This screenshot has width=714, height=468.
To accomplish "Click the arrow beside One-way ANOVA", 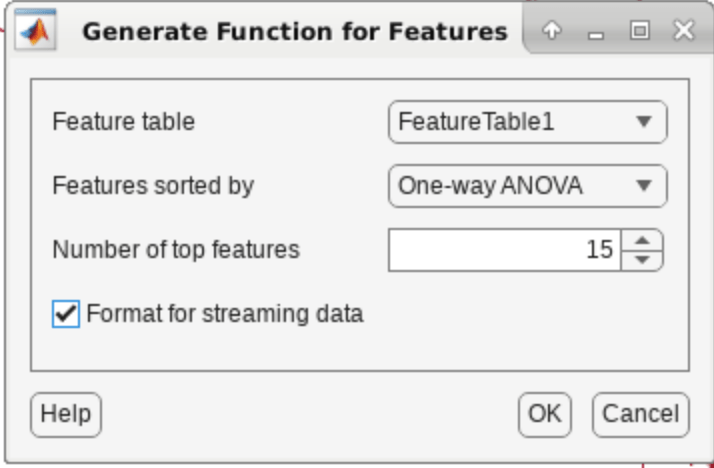I will coord(644,186).
